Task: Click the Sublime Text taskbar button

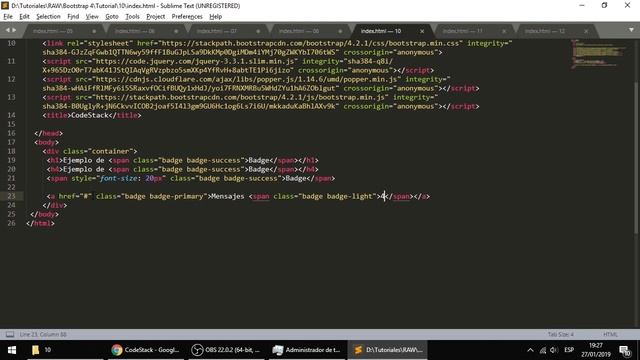Action: pos(388,350)
